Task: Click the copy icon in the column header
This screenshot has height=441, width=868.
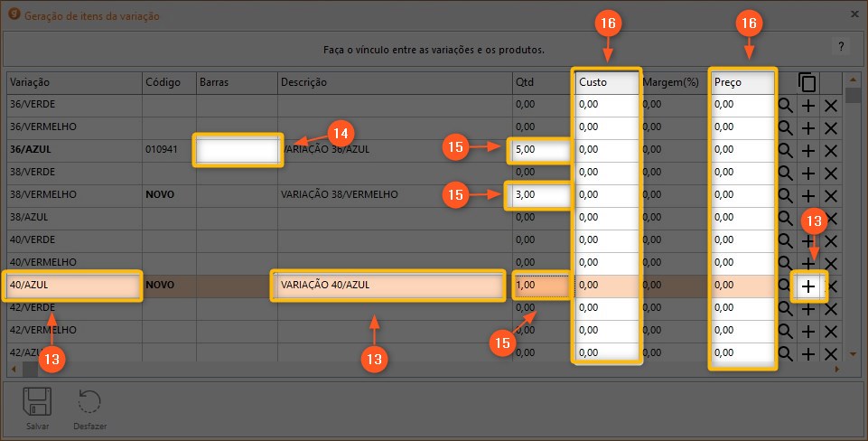Action: tap(807, 82)
